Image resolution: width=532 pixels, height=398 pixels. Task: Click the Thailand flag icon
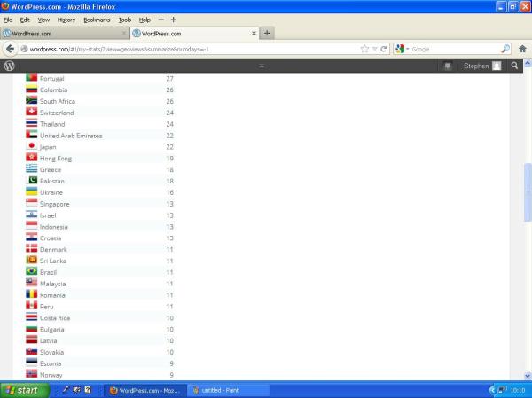pos(32,123)
